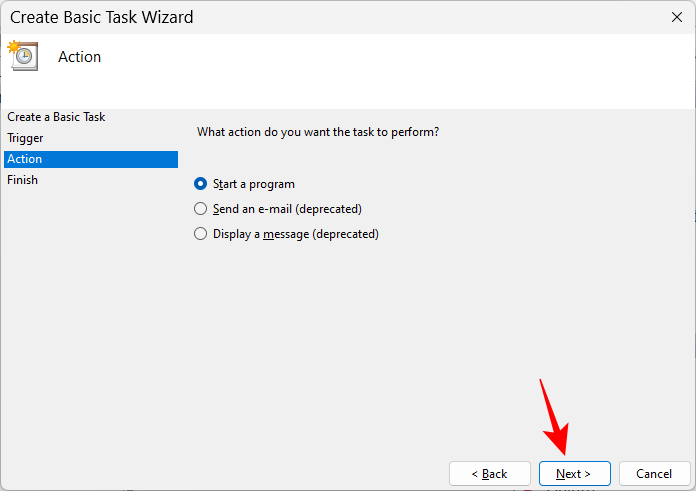Image resolution: width=696 pixels, height=491 pixels.
Task: Select the Start a program radio button
Action: tap(201, 184)
